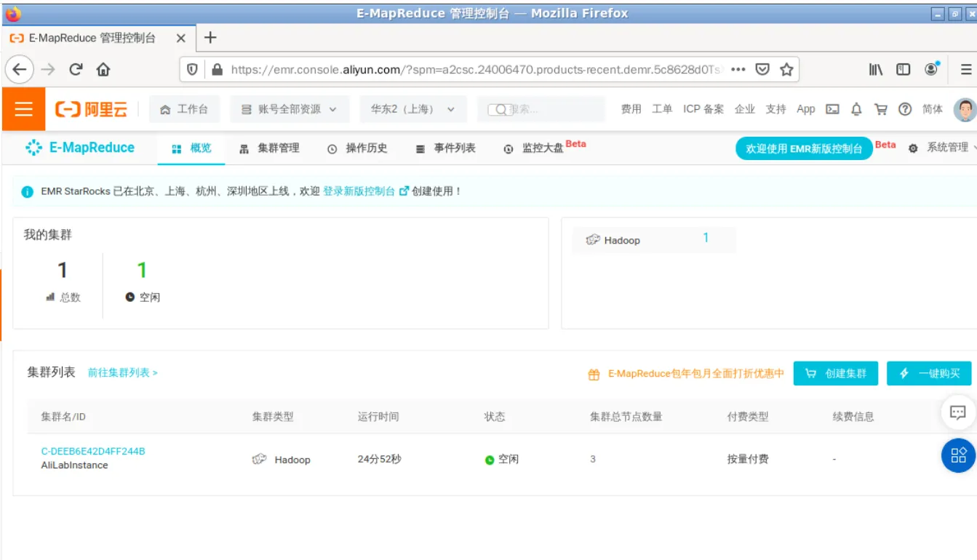Image resolution: width=977 pixels, height=560 pixels.
Task: Click 工单 in the top bar
Action: click(662, 109)
